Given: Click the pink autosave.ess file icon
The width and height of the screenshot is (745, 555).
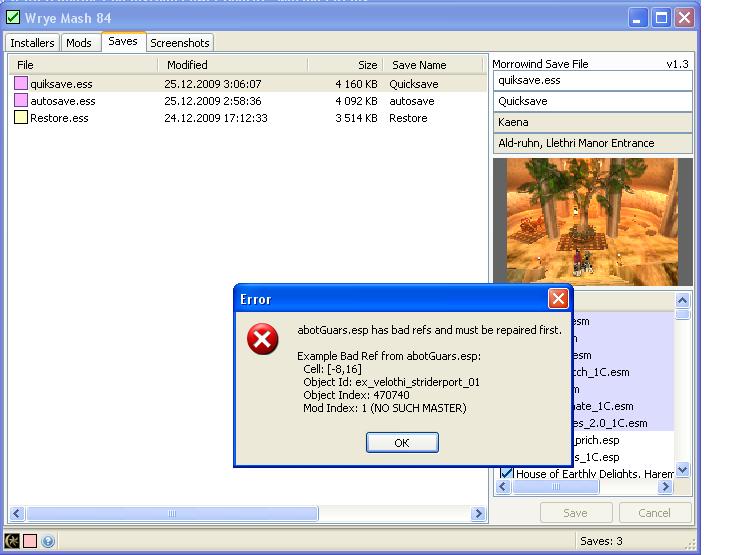Looking at the screenshot, I should [x=21, y=101].
